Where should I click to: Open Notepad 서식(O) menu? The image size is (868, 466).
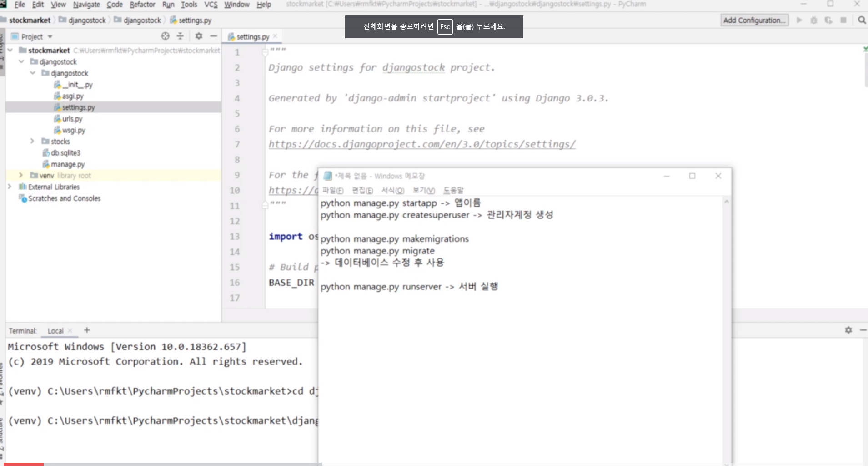tap(393, 190)
